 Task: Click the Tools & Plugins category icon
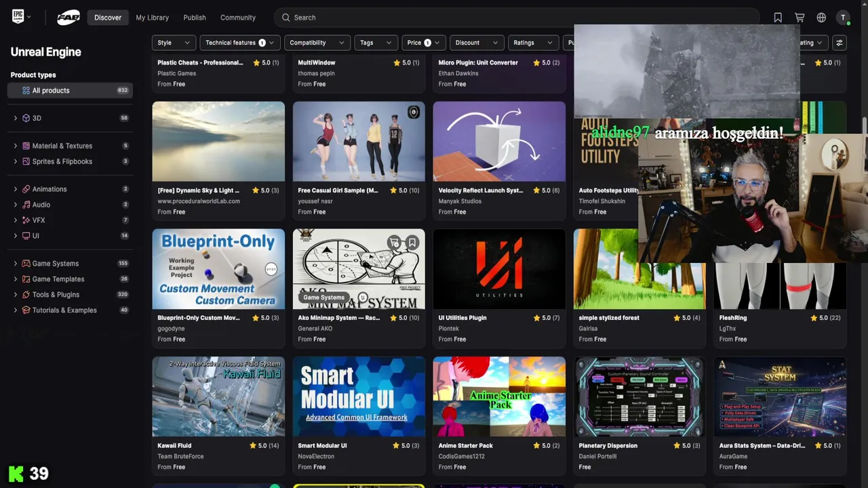pyautogui.click(x=26, y=295)
